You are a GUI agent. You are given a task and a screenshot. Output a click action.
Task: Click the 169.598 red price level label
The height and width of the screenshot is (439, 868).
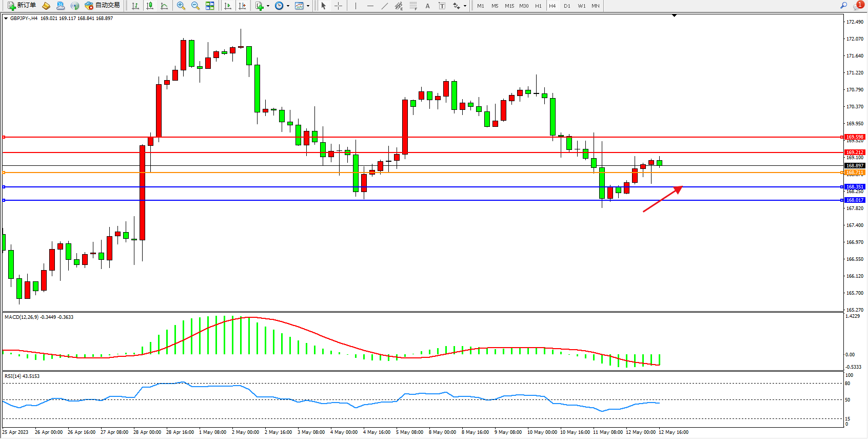[x=855, y=137]
